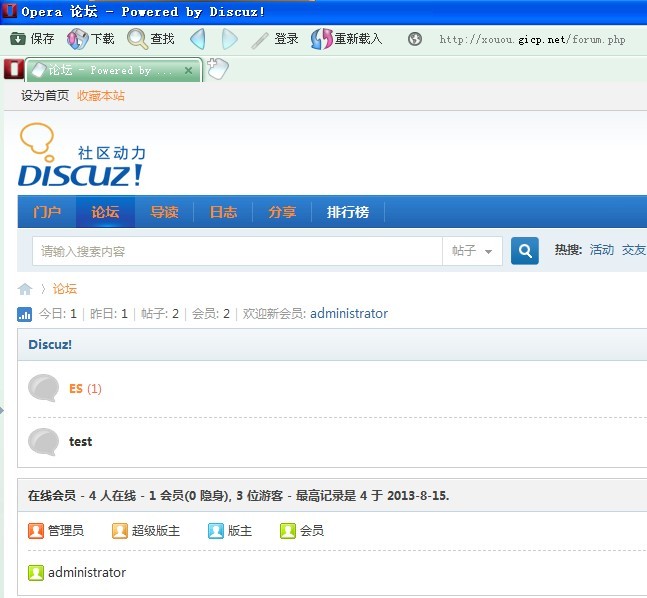Open the 分享 navigation item

282,212
